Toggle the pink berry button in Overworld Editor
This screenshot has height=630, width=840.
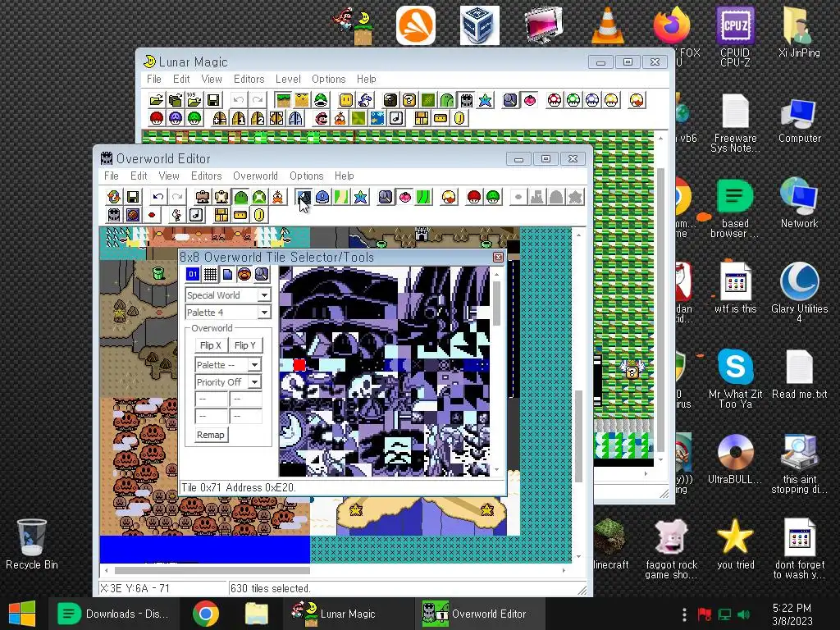(404, 197)
